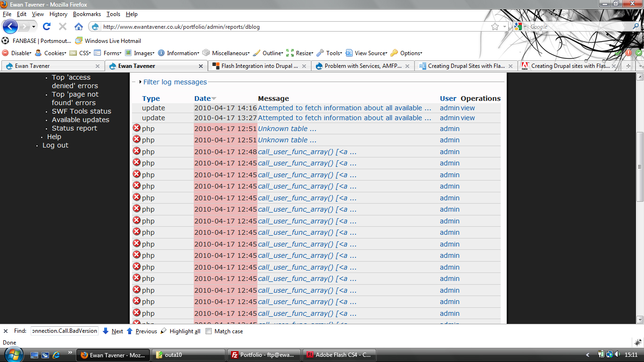Click the browser Back arrow button

click(x=10, y=26)
